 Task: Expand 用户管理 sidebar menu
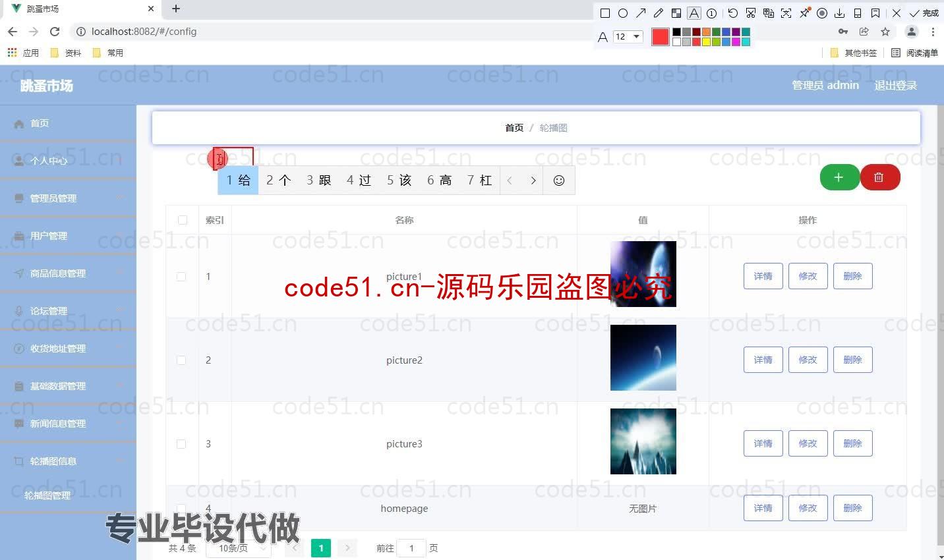click(68, 236)
